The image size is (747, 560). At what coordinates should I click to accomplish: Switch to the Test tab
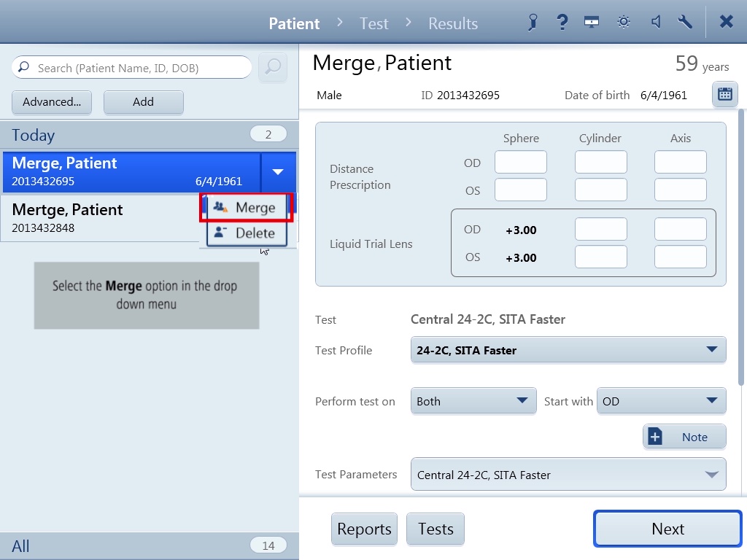pyautogui.click(x=373, y=23)
